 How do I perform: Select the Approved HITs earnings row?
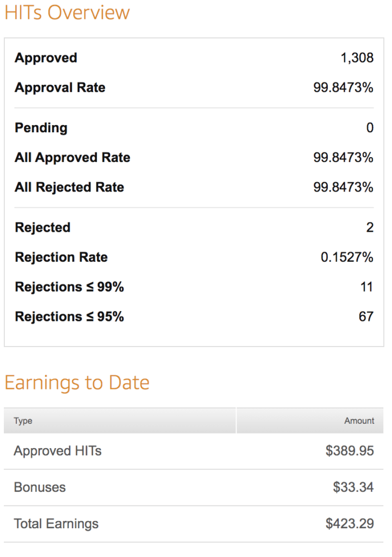pyautogui.click(x=194, y=451)
